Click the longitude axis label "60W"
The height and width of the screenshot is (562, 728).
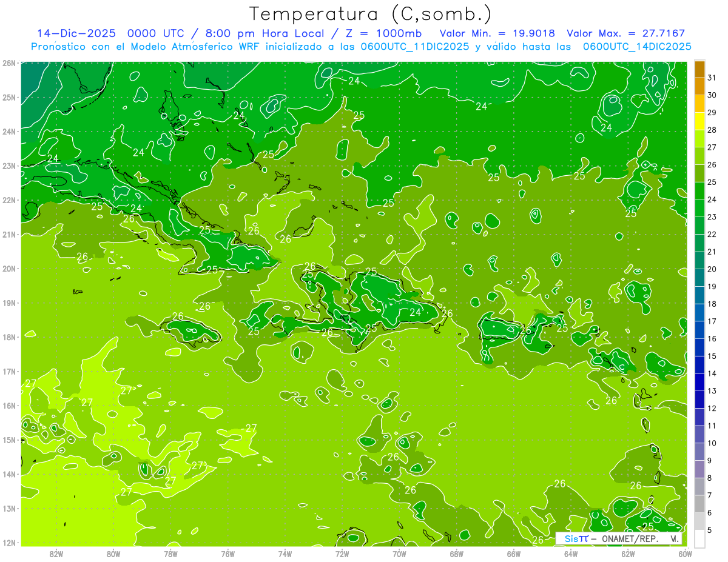685,554
